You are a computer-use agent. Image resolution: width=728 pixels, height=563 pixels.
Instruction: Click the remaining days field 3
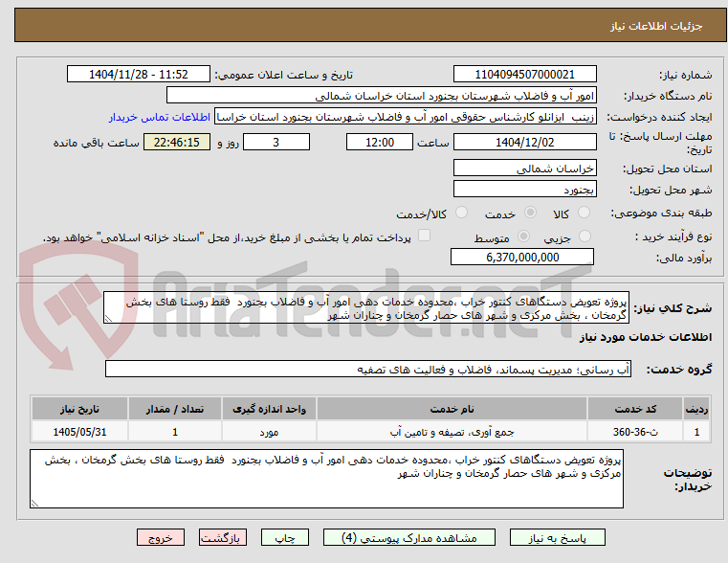(x=276, y=142)
